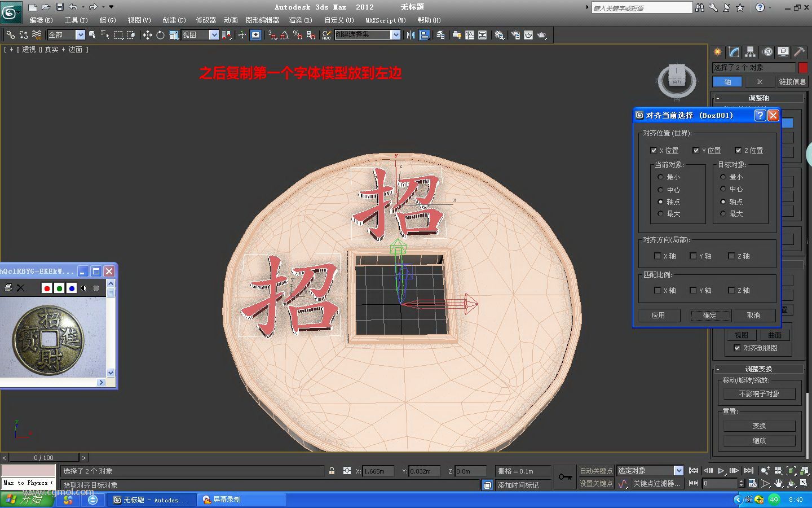Image resolution: width=812 pixels, height=508 pixels.
Task: Click red channel swatch in image window
Action: tap(47, 288)
